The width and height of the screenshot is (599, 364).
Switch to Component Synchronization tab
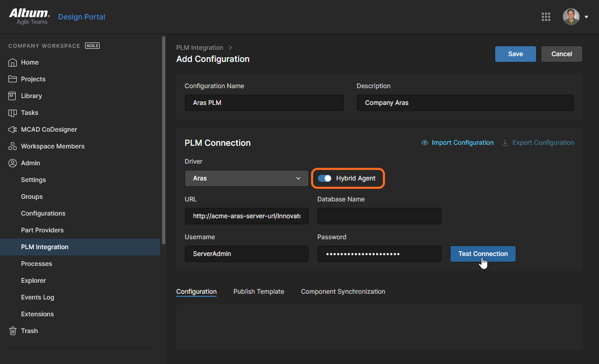343,292
